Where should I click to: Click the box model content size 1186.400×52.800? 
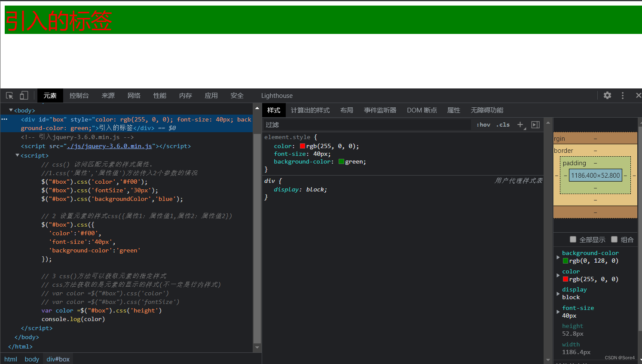click(596, 175)
